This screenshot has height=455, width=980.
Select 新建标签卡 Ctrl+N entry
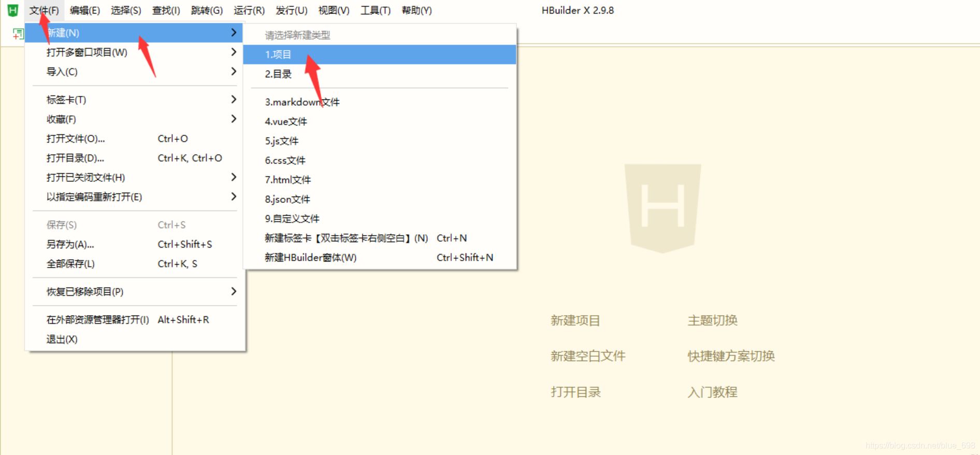click(x=380, y=238)
